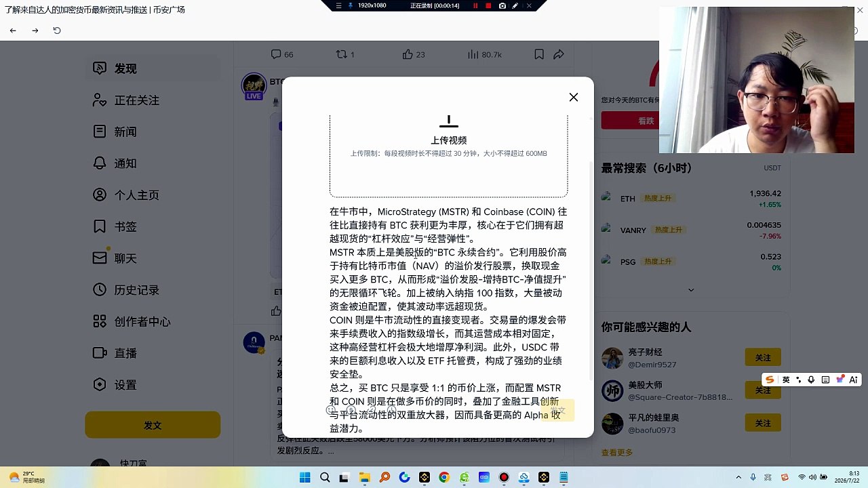Viewport: 868px width, 488px height.
Task: Open File Explorer from the taskbar
Action: coord(365,477)
